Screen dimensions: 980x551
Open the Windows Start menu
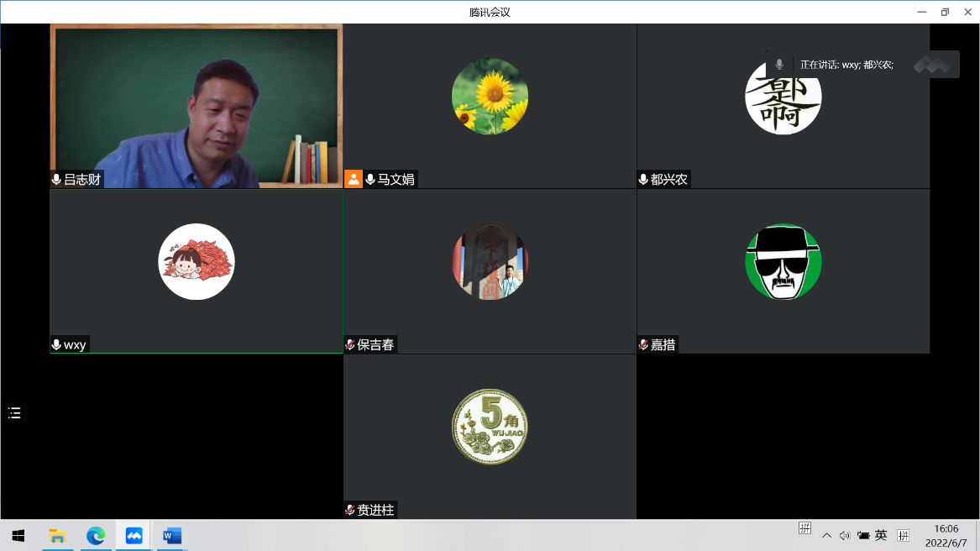click(18, 536)
